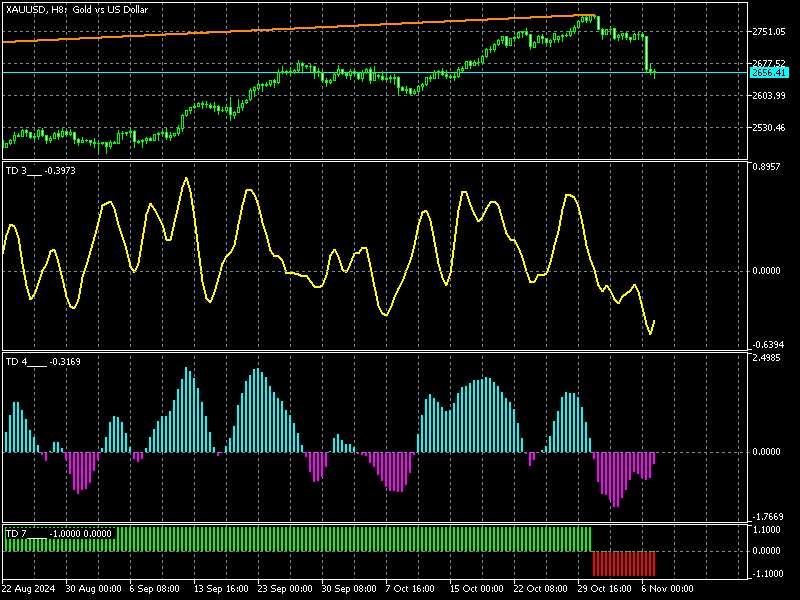800x600 pixels.
Task: Click the 30 Sep 08:00 time label
Action: point(349,589)
